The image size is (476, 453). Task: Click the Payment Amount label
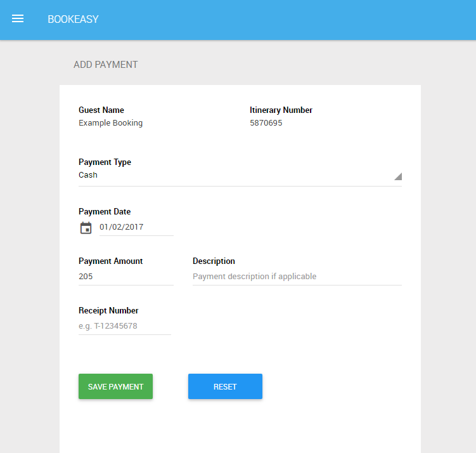[x=110, y=261]
